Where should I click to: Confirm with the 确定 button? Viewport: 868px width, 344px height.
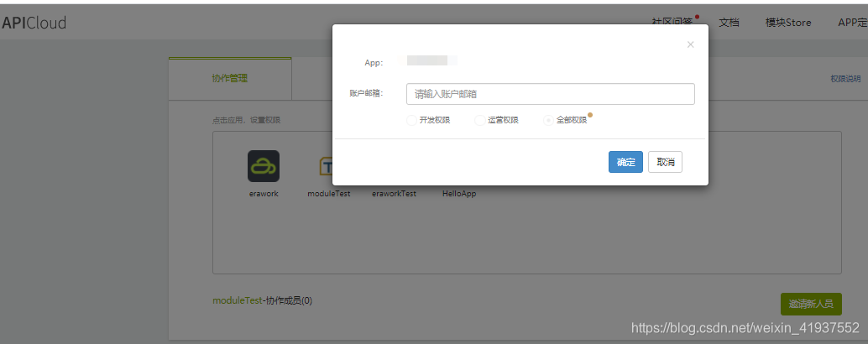(625, 162)
